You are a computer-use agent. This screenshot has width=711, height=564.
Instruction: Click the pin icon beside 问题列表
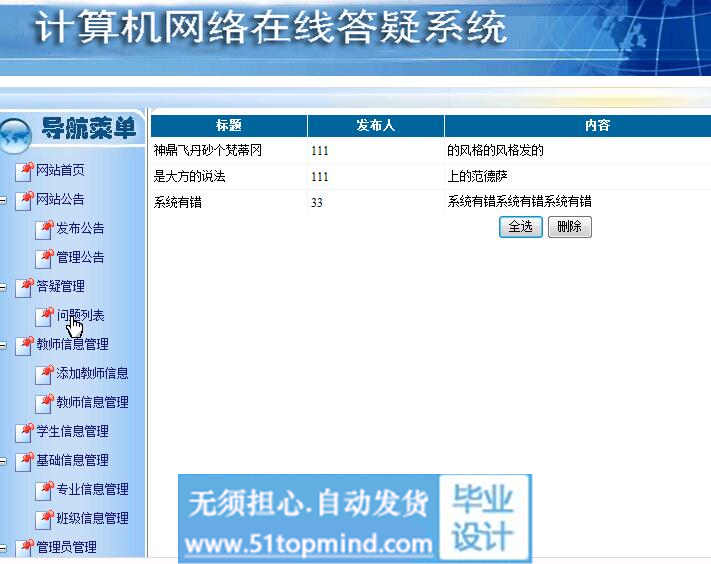click(44, 316)
